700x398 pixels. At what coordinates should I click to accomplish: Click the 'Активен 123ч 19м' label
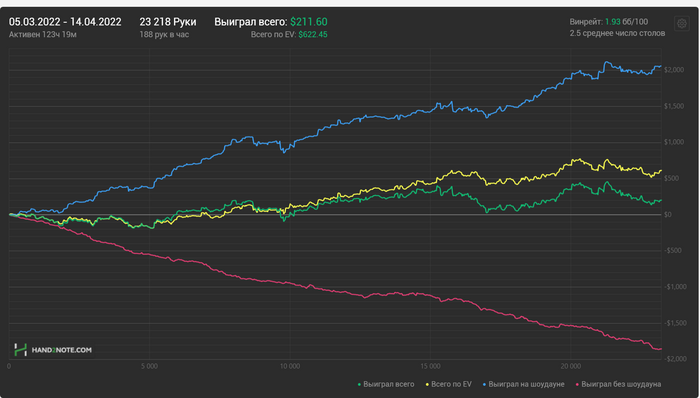(42, 34)
